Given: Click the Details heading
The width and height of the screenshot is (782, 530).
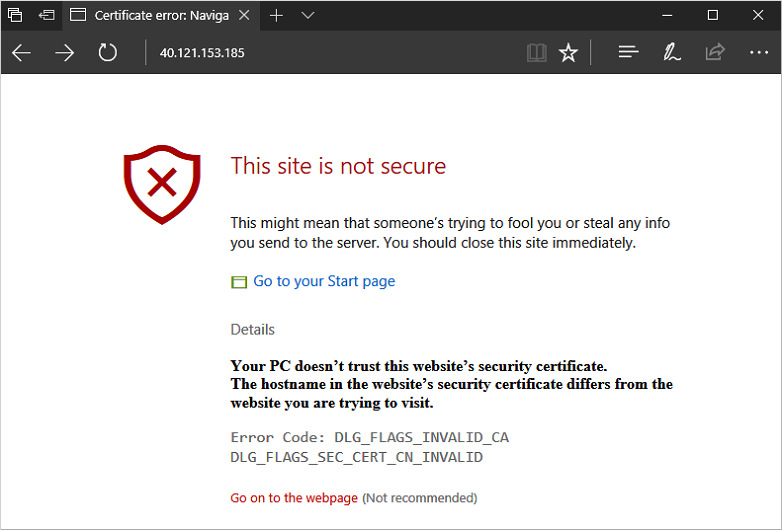Looking at the screenshot, I should (252, 330).
